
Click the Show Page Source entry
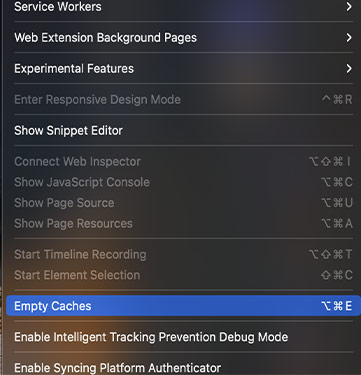click(183, 203)
